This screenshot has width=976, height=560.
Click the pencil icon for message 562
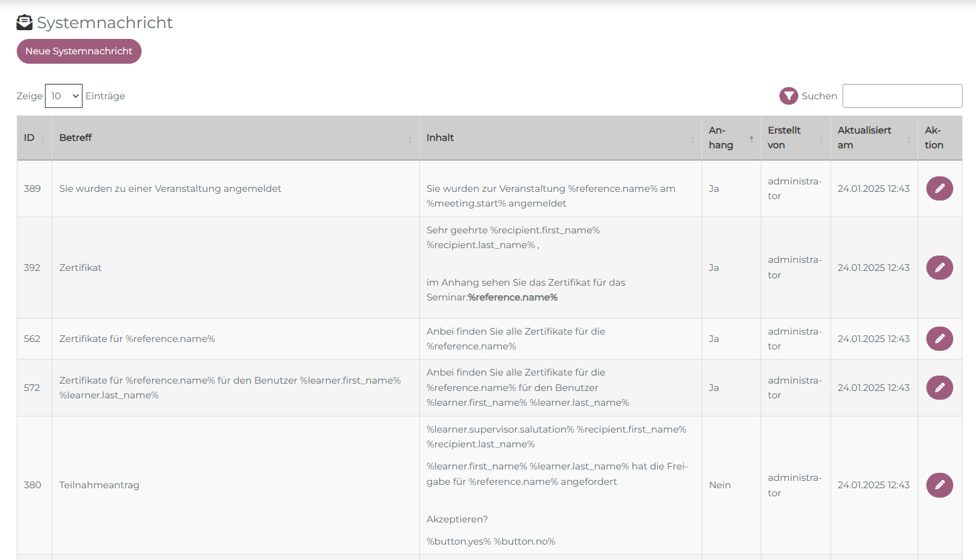(939, 339)
